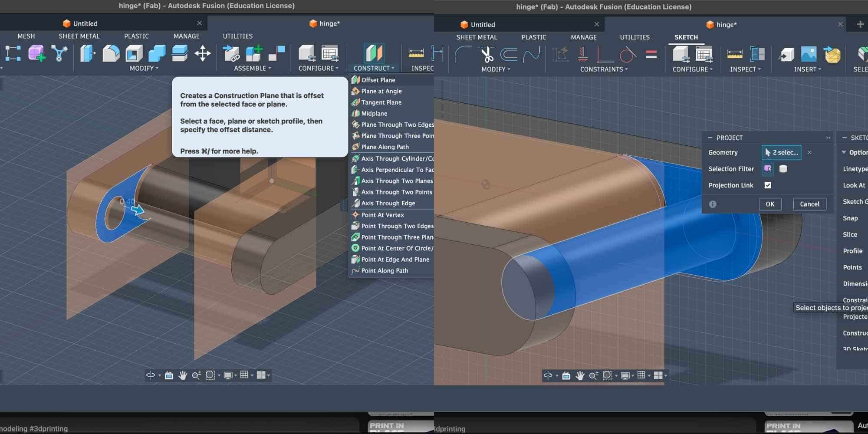868x434 pixels.
Task: Collapse the PROJECT dialog with its minus button
Action: coord(710,138)
